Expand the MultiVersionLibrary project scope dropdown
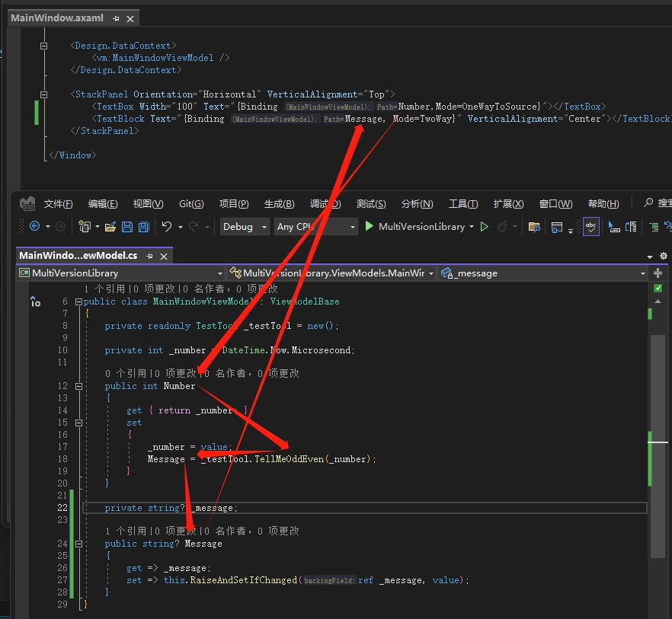The width and height of the screenshot is (672, 619). pos(220,273)
